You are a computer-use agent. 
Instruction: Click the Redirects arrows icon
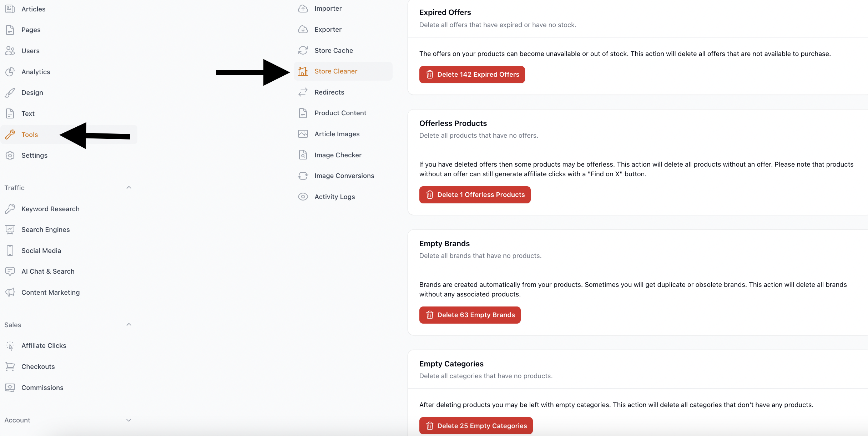coord(303,92)
